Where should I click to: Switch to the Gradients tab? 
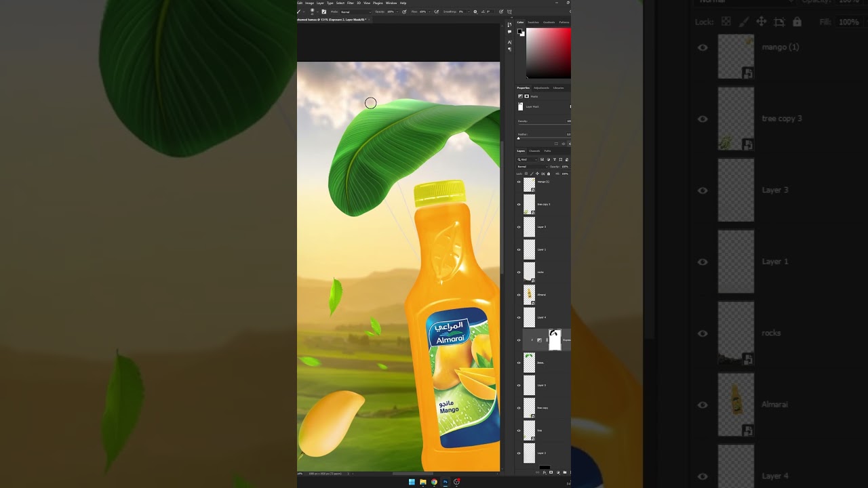(549, 22)
